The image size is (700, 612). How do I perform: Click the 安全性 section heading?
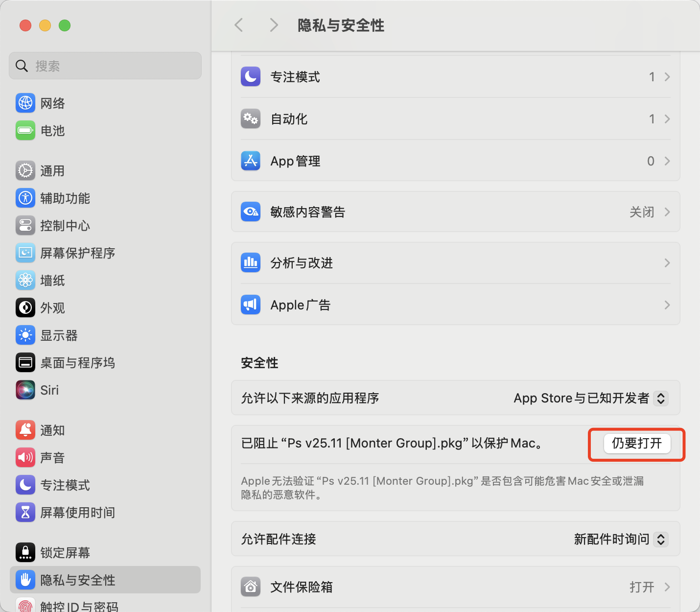click(260, 363)
